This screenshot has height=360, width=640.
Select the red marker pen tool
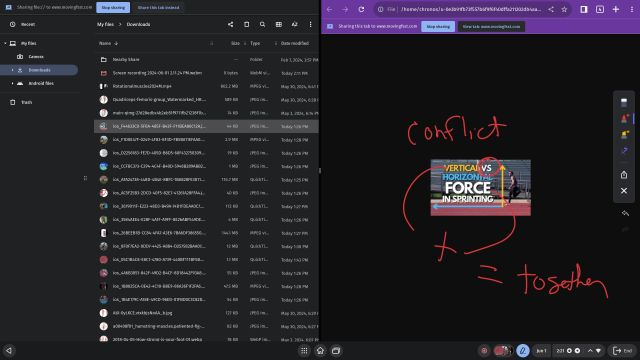coord(624,118)
